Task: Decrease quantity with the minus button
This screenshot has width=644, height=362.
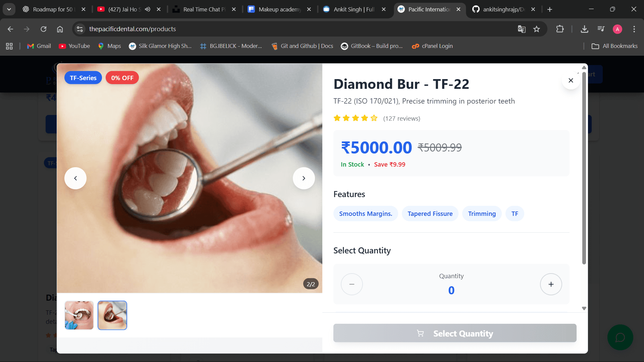Action: tap(352, 284)
